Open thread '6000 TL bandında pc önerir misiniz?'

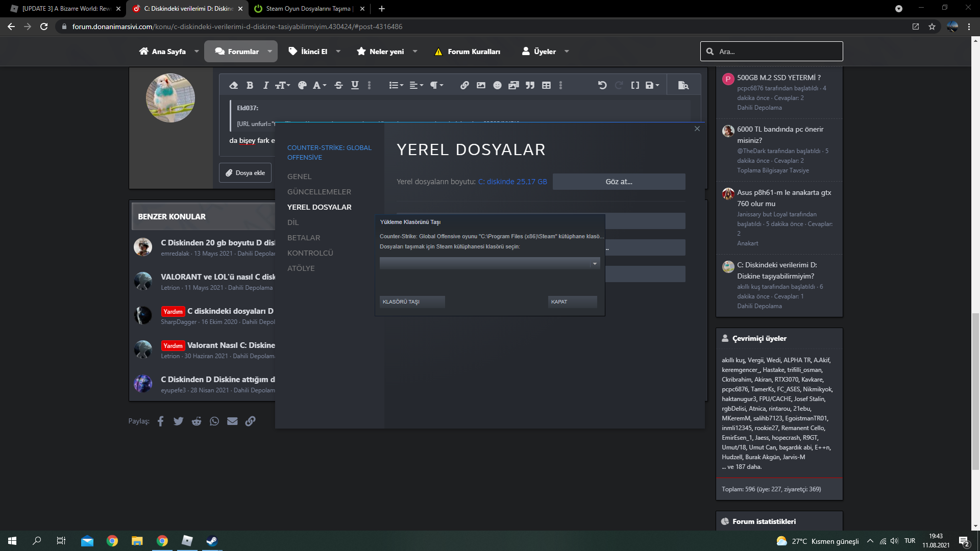point(780,135)
